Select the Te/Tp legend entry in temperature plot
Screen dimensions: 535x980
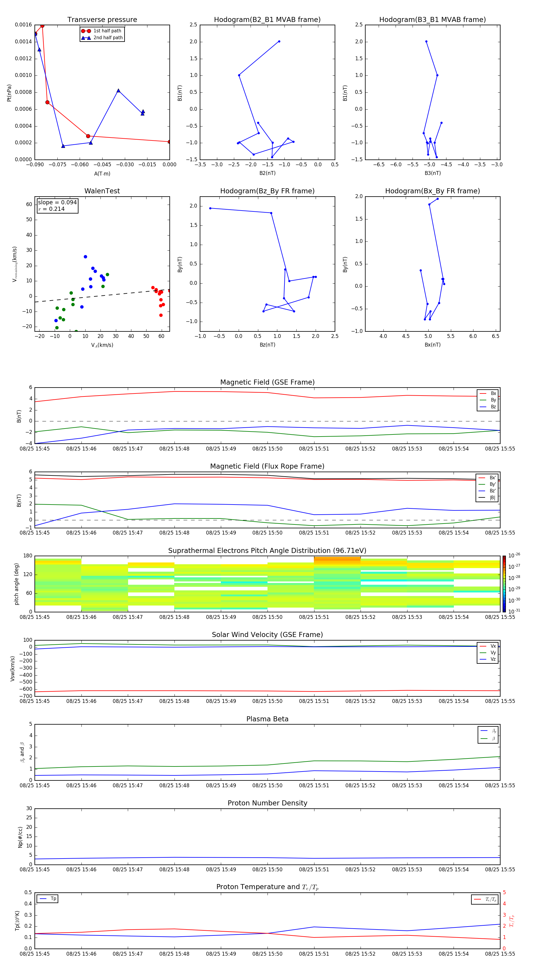click(x=485, y=899)
